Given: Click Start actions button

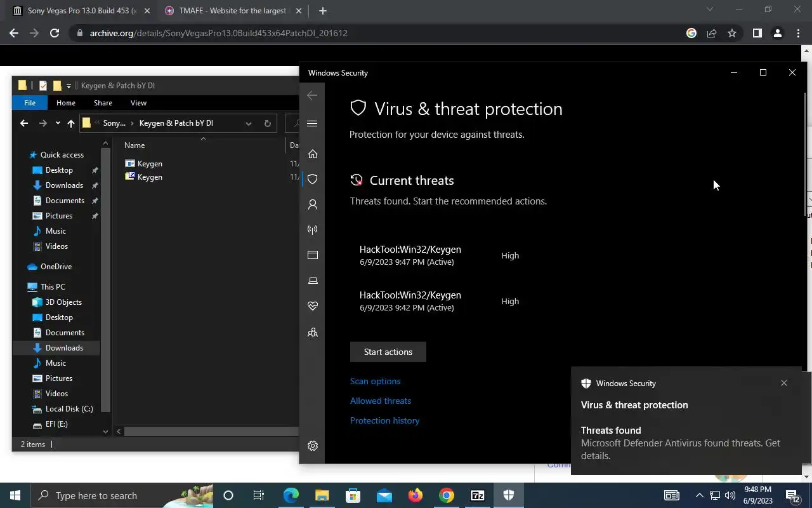Looking at the screenshot, I should [388, 352].
